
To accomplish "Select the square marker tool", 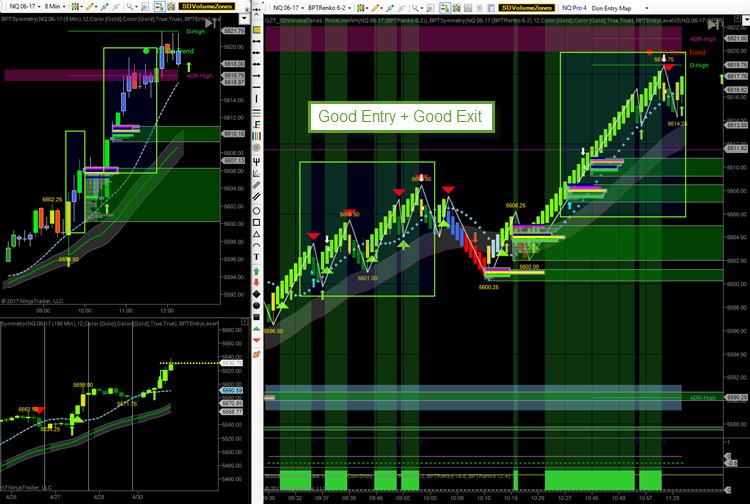I will 256,317.
